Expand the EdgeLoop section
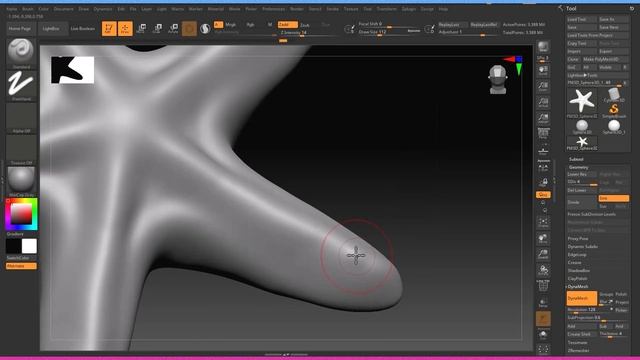 577,255
